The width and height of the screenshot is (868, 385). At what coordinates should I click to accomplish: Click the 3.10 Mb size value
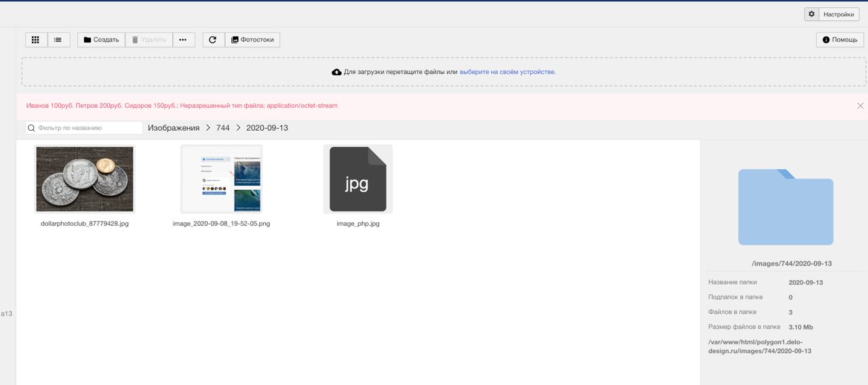click(801, 327)
